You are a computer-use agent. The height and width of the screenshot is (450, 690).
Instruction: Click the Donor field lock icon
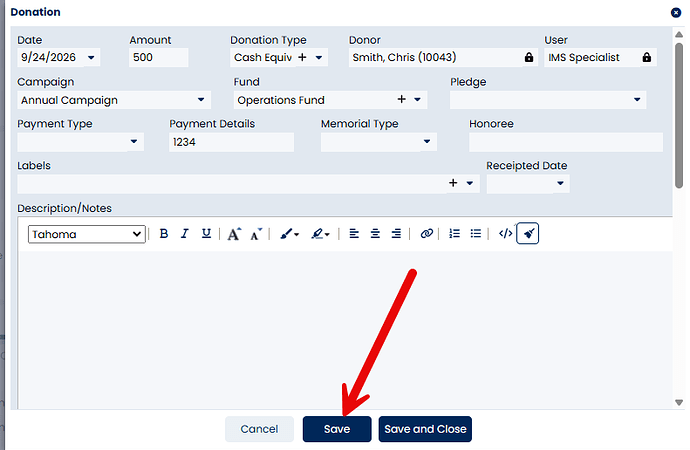click(x=529, y=57)
